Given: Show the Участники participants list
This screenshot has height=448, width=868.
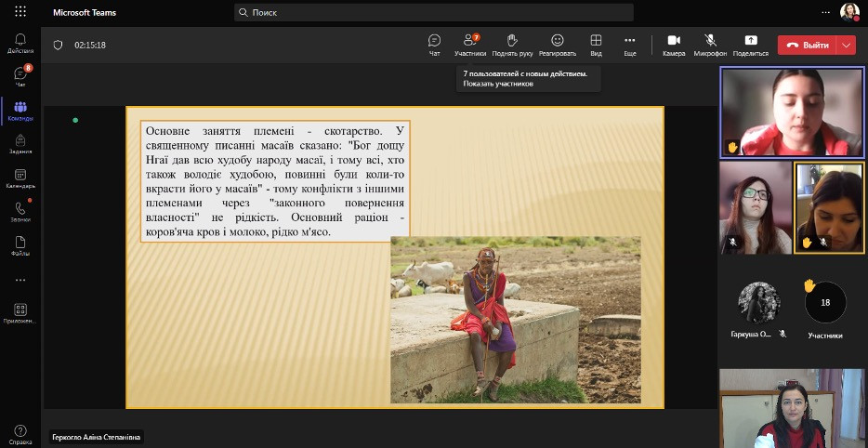Looking at the screenshot, I should (x=470, y=44).
